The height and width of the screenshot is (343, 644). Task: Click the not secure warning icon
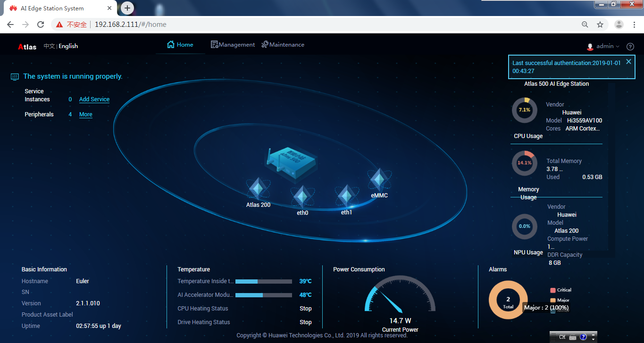point(59,24)
